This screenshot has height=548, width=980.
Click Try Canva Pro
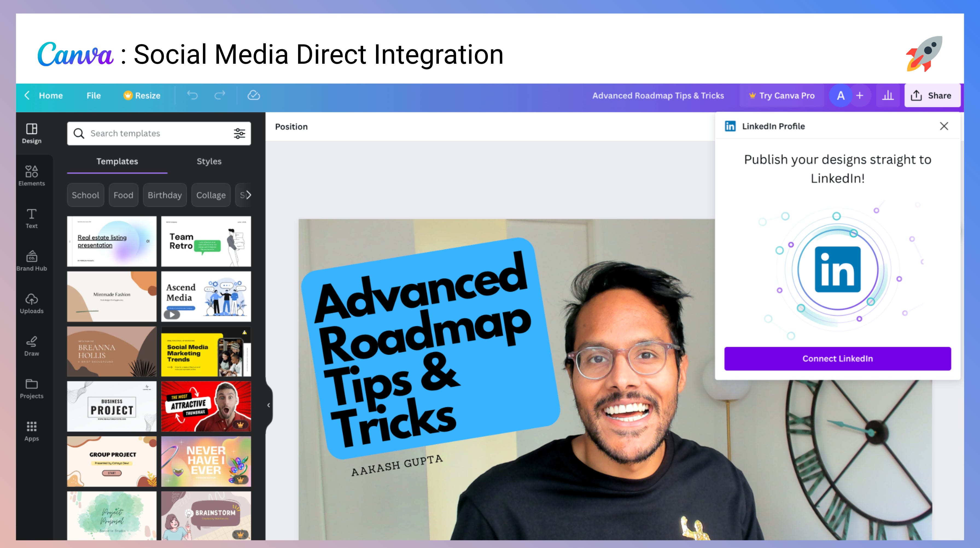coord(782,95)
